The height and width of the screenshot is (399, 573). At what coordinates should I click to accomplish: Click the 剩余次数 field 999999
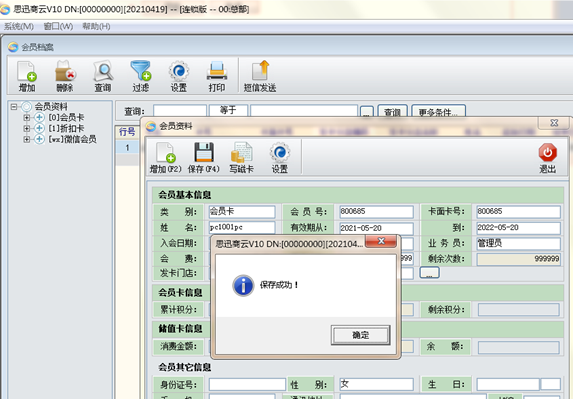(518, 259)
